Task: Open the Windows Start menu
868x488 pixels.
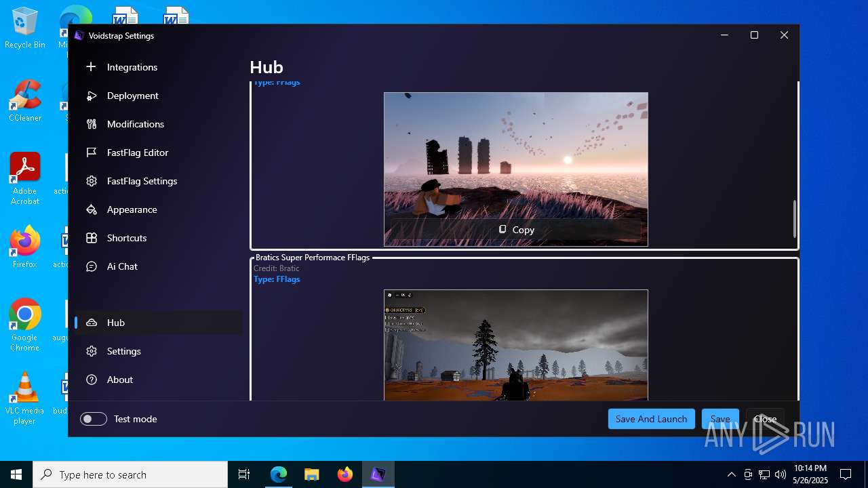Action: (16, 474)
